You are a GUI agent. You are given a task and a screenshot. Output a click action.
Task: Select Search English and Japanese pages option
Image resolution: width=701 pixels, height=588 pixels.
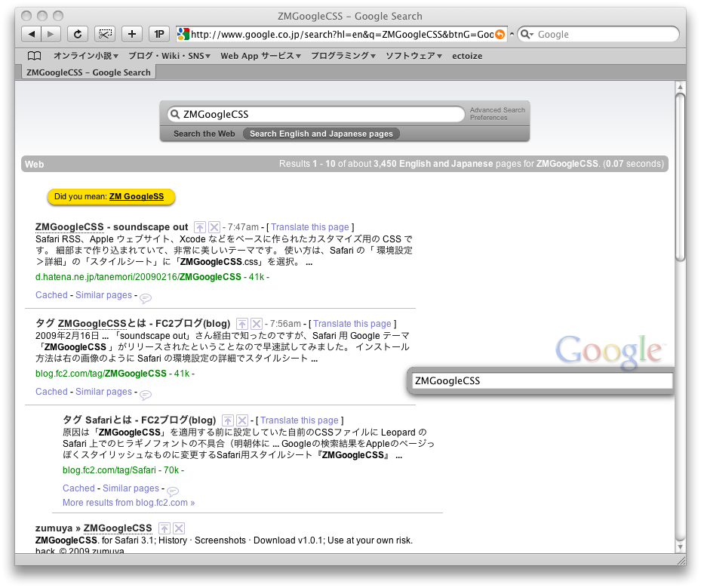tap(321, 134)
